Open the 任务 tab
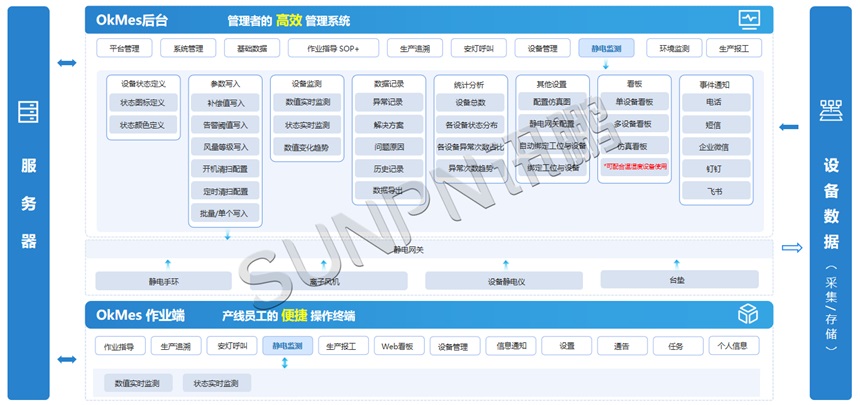 [x=678, y=346]
